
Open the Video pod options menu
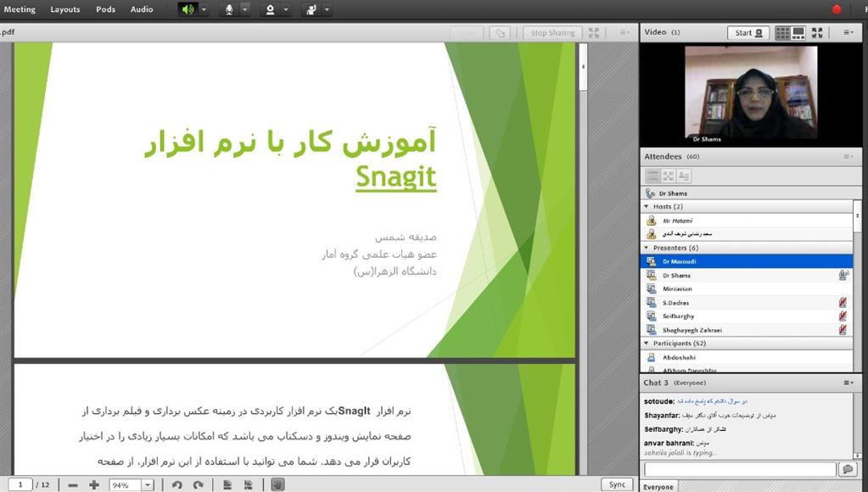point(848,32)
